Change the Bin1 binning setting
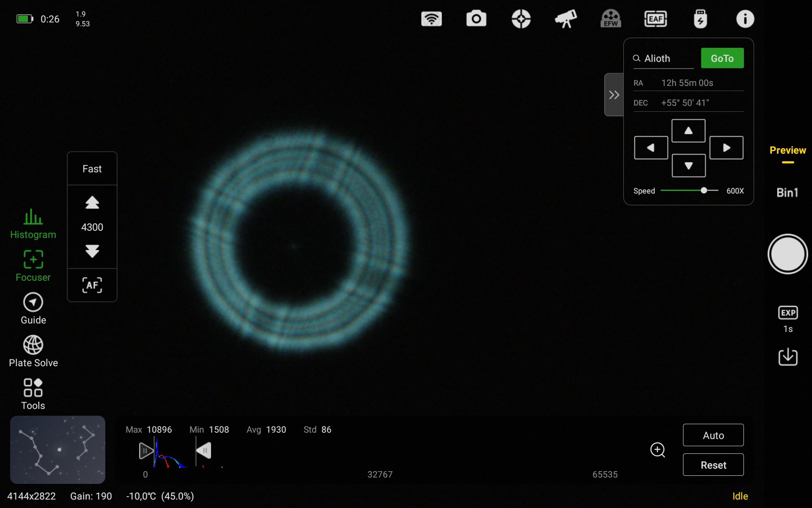The height and width of the screenshot is (508, 812). tap(787, 193)
